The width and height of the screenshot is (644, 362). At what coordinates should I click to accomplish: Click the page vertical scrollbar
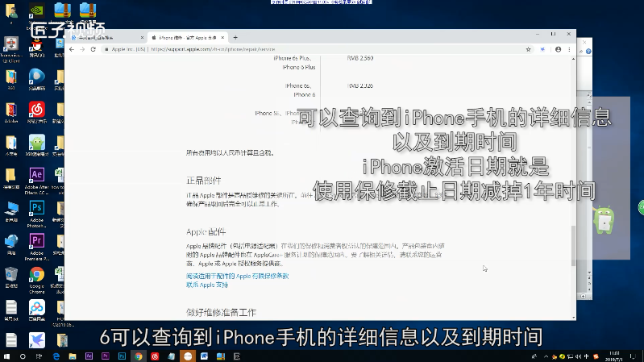(x=574, y=242)
